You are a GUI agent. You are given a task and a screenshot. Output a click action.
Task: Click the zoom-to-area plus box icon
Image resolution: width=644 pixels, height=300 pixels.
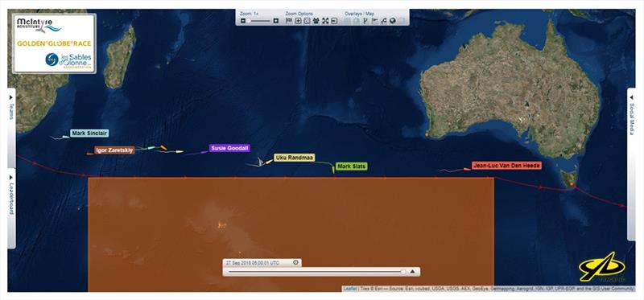tap(298, 21)
